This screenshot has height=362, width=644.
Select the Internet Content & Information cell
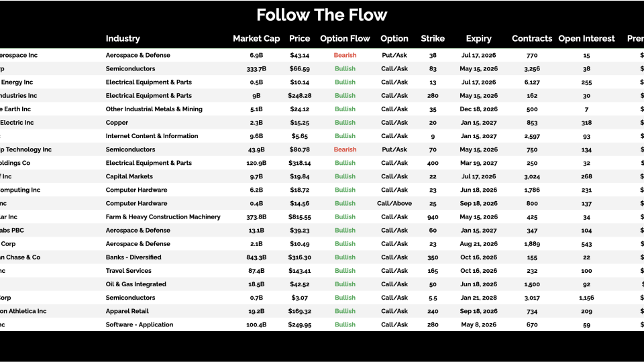tap(152, 136)
